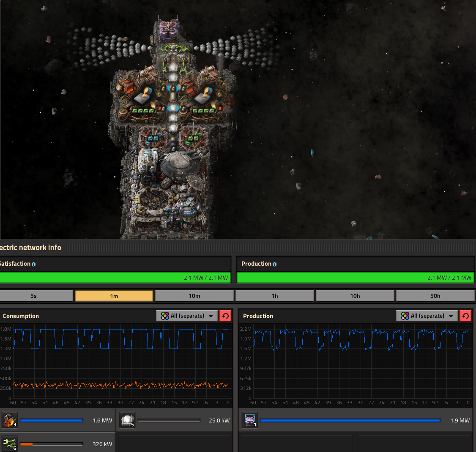
Task: Click the 1.9 MW production value
Action: [460, 420]
